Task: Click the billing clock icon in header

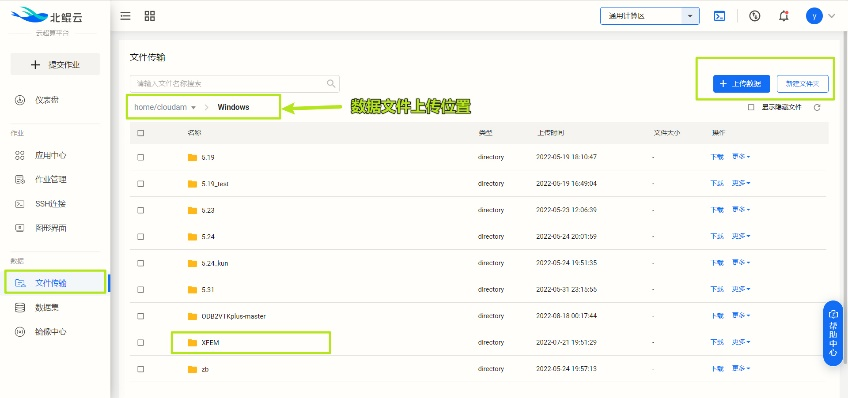Action: click(x=755, y=16)
